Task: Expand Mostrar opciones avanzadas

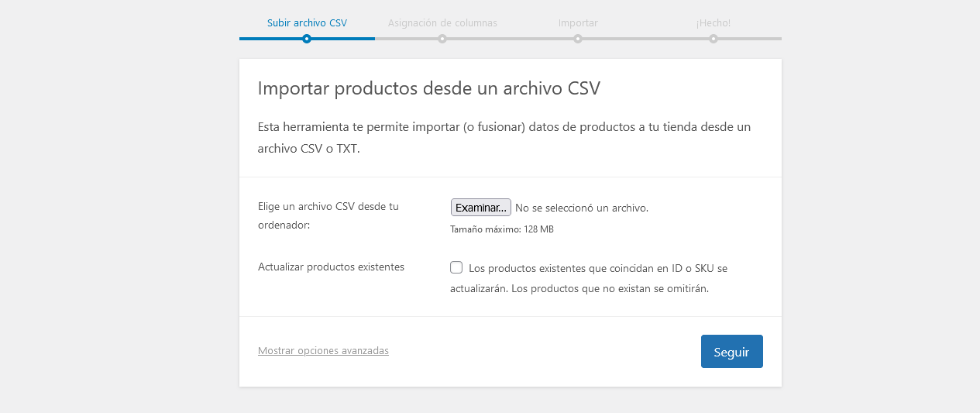Action: 323,351
